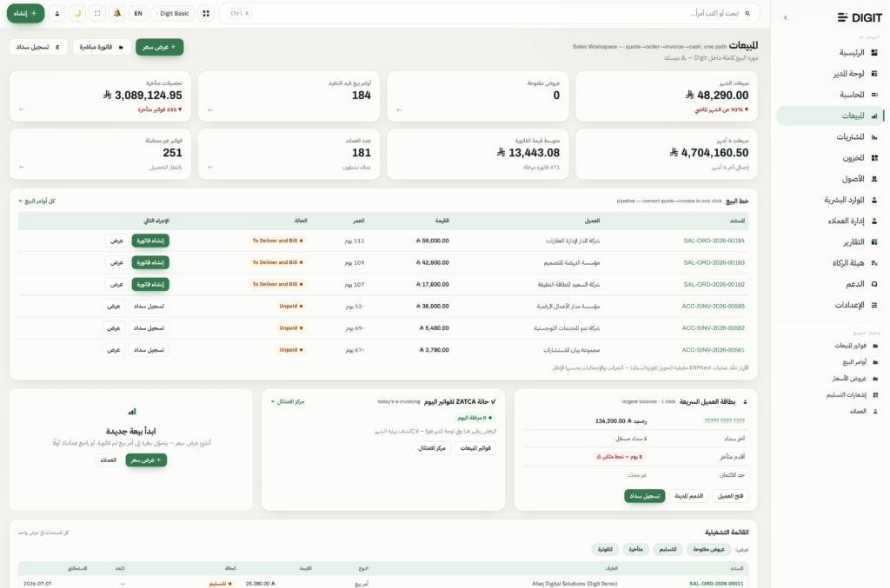Screen dimensions: 890x588
Task: Open المخزون inventory module
Action: (830, 157)
